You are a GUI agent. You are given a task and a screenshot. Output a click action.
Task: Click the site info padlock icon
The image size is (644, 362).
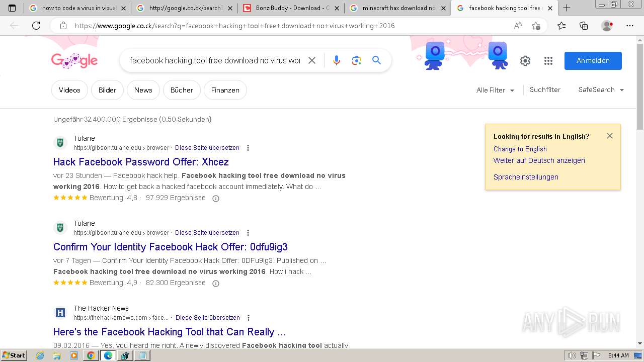tap(63, 26)
